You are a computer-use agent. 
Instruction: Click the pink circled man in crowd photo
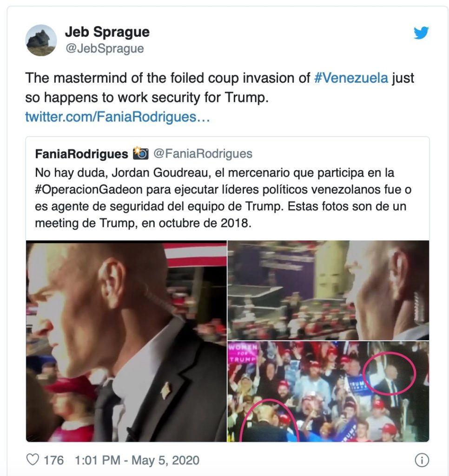click(389, 373)
